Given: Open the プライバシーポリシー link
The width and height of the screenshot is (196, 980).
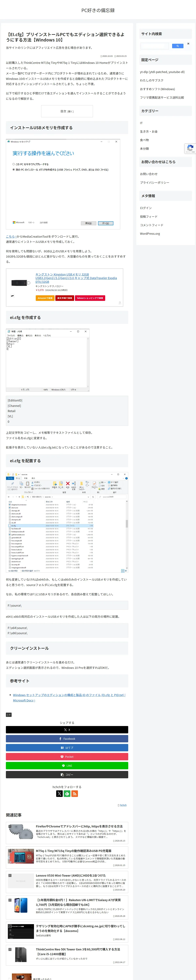Looking at the screenshot, I should (155, 183).
